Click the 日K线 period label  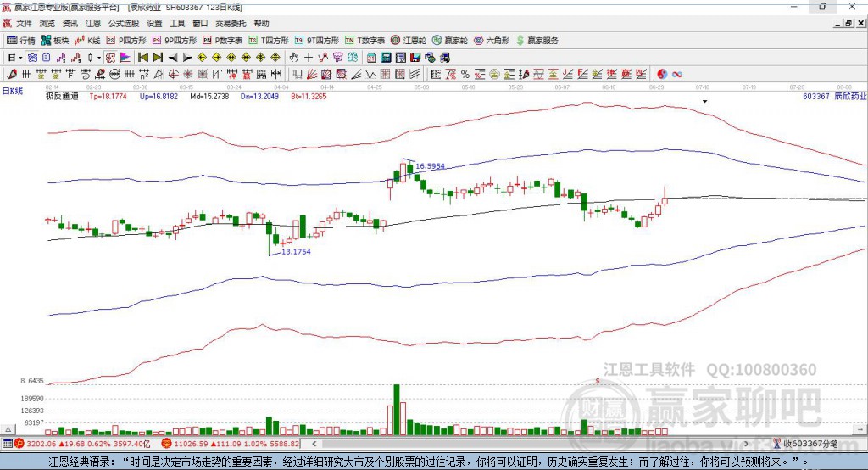pos(13,91)
